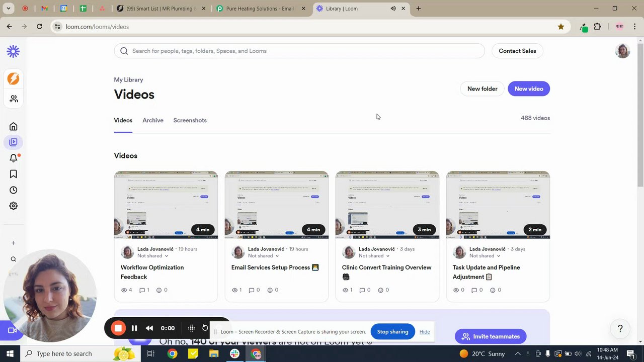Open the people/teammates sidebar icon
This screenshot has width=644, height=362.
[x=14, y=99]
